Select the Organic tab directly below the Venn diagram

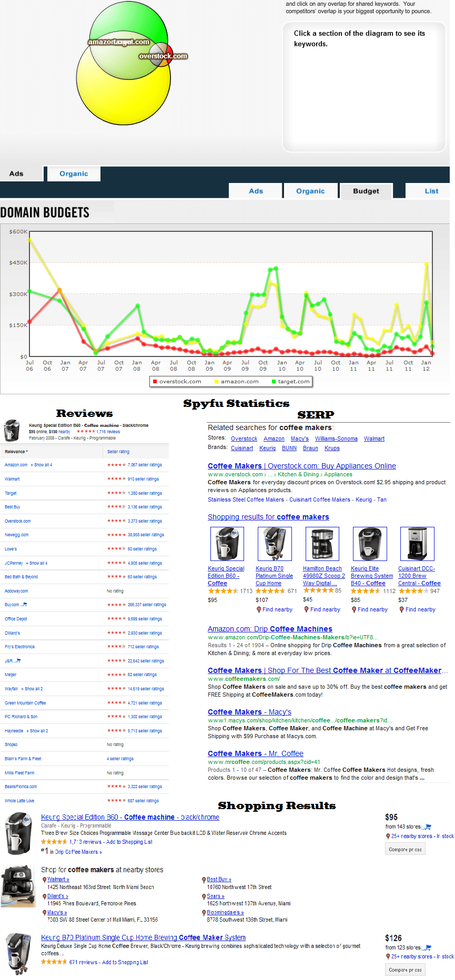coord(74,173)
